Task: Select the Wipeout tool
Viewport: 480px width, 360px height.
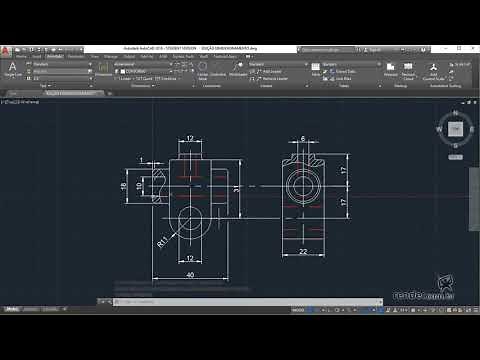Action: coord(390,70)
